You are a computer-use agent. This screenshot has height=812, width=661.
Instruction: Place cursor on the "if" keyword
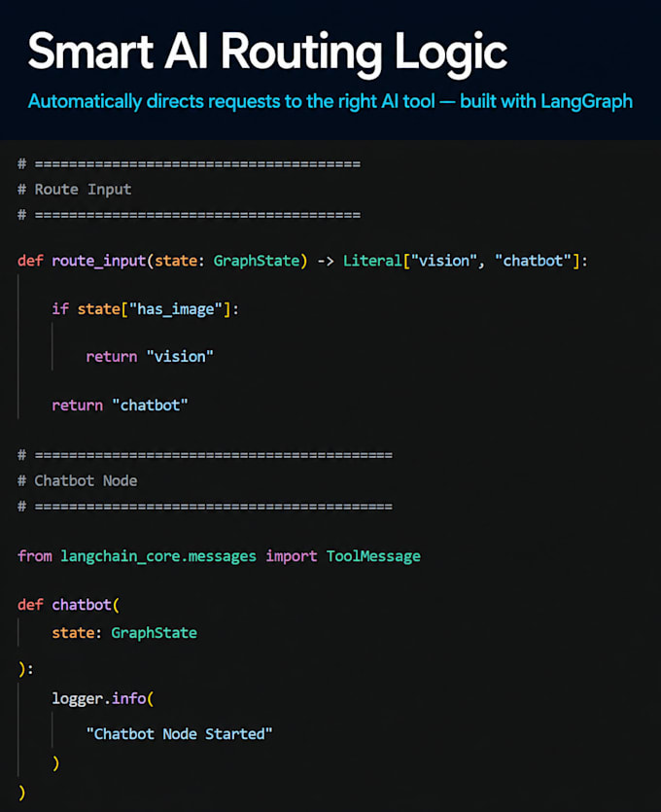pyautogui.click(x=60, y=309)
